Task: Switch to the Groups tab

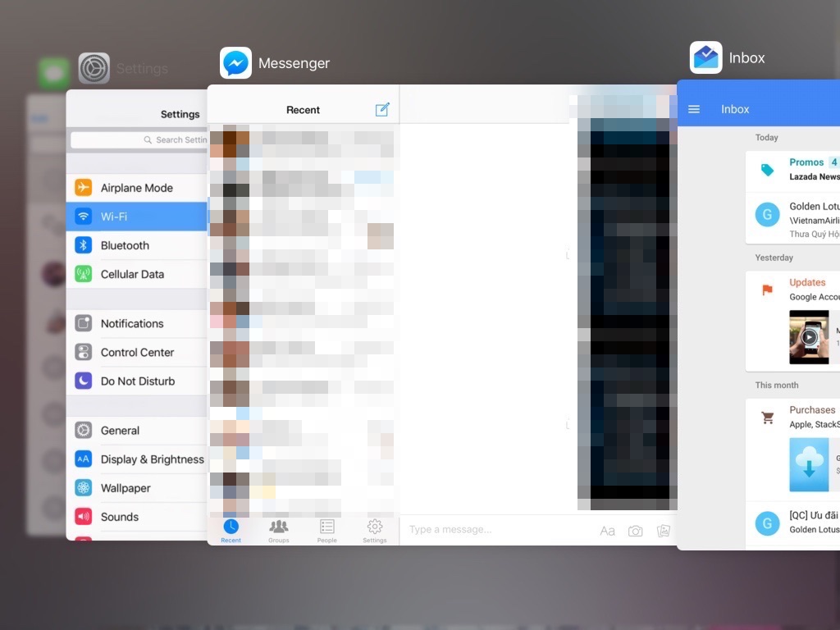Action: click(279, 531)
